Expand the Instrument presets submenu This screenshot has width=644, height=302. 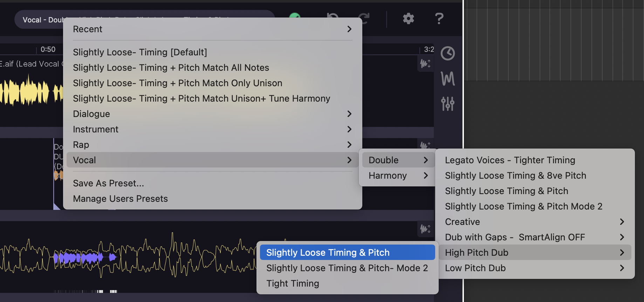point(212,129)
